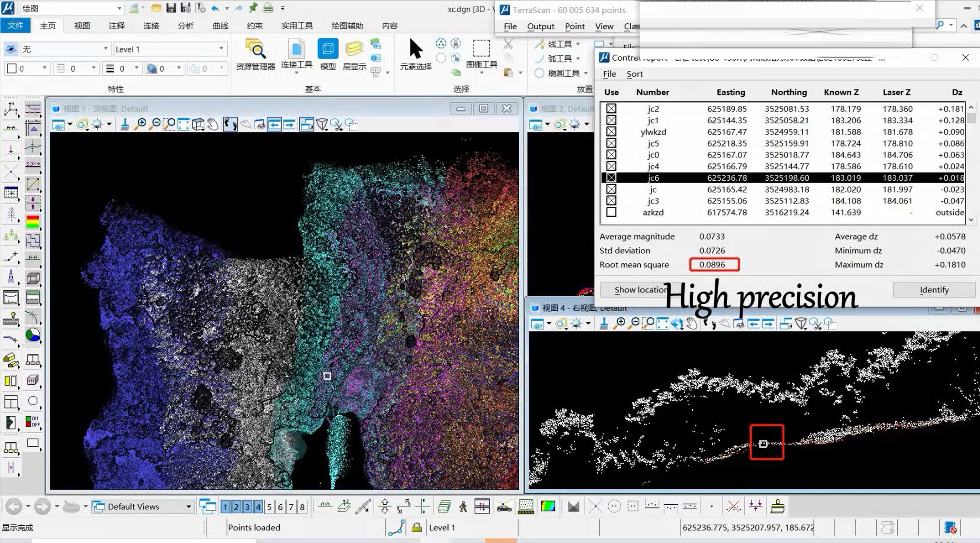Screen dimensions: 980x543
Task: Click the print icon in quick access toolbar
Action: [x=268, y=8]
